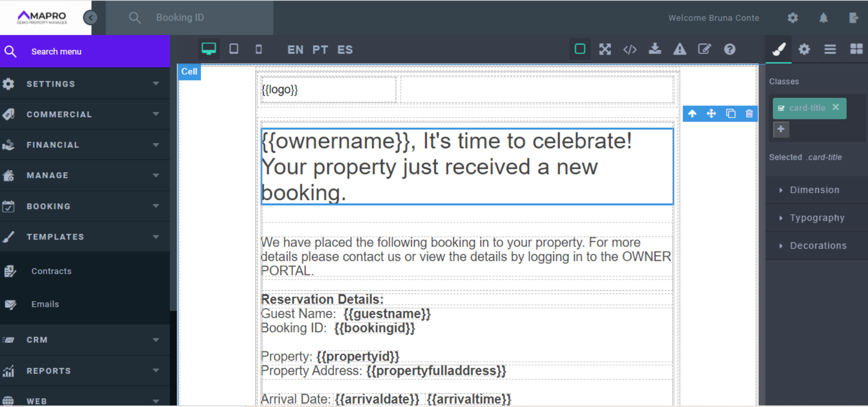Expand the Decorations style section
Image resolution: width=868 pixels, height=407 pixels.
tap(817, 246)
